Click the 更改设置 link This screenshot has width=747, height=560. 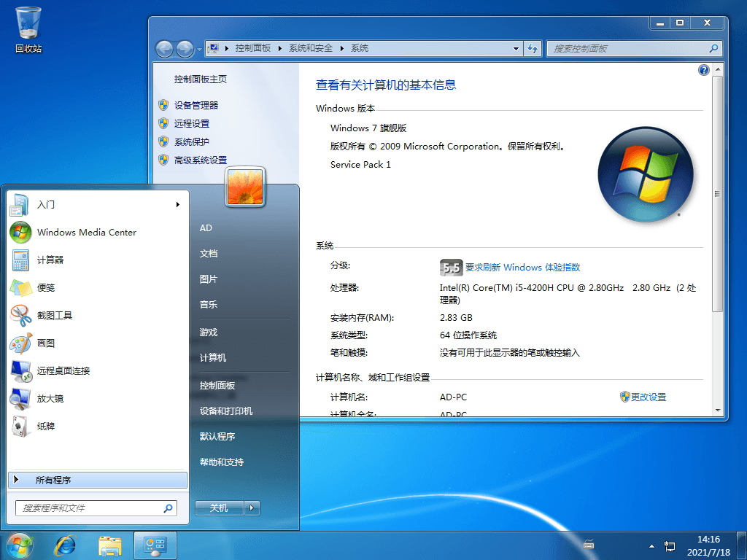(649, 397)
